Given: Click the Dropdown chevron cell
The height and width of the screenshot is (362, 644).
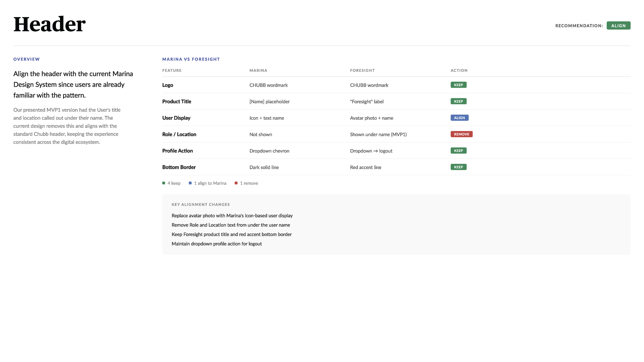Looking at the screenshot, I should click(x=269, y=151).
